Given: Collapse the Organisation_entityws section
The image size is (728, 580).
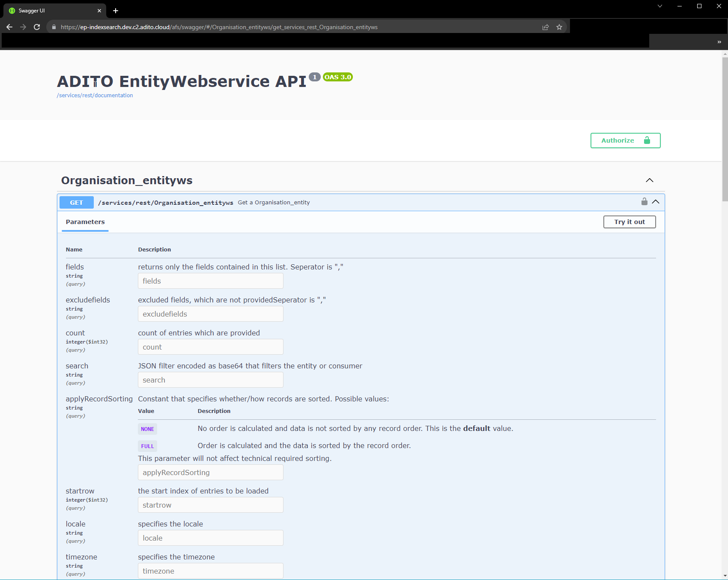Looking at the screenshot, I should click(x=650, y=180).
